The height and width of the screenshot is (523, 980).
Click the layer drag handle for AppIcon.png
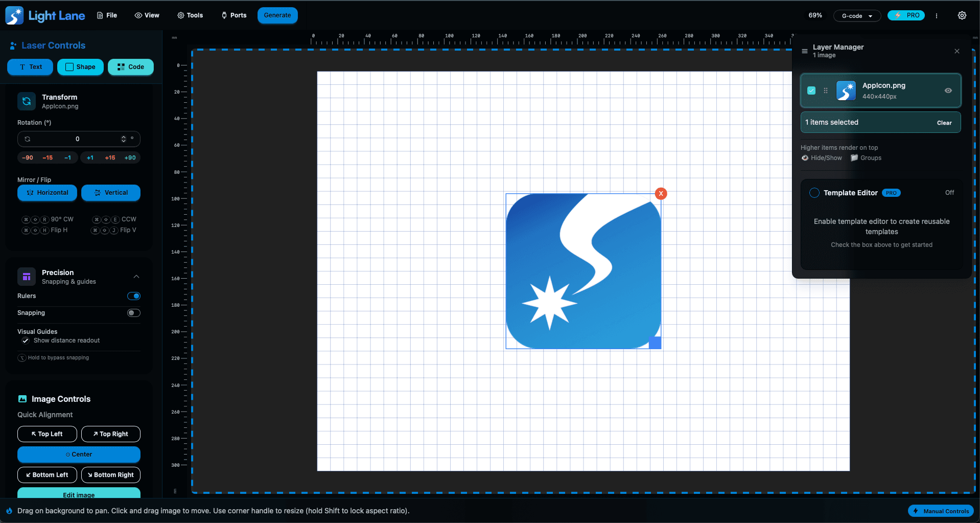coord(826,90)
